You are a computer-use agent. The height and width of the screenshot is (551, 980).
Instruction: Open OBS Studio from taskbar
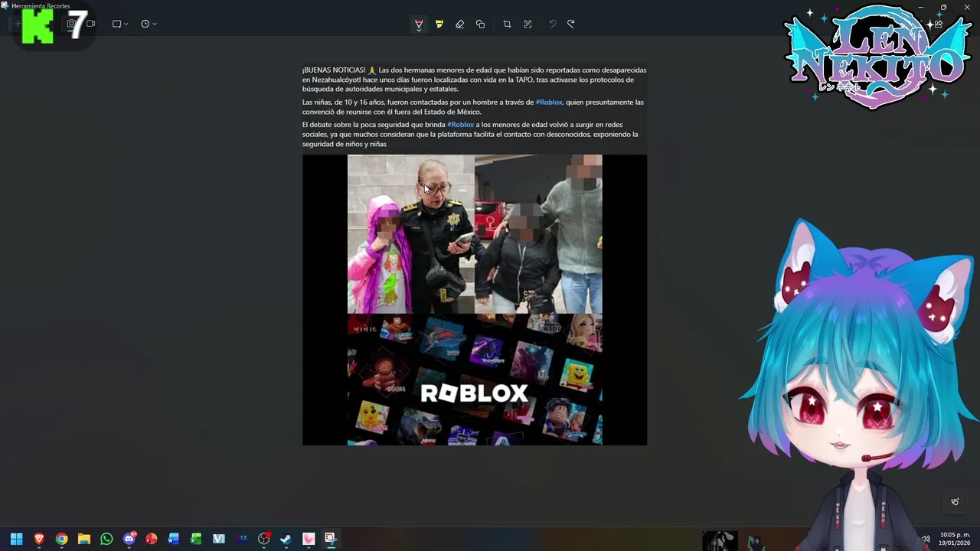264,539
